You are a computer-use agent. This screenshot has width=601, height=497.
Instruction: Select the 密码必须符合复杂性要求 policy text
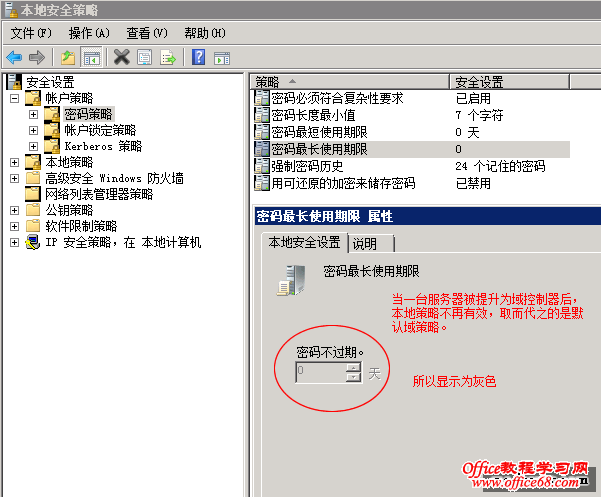[337, 98]
